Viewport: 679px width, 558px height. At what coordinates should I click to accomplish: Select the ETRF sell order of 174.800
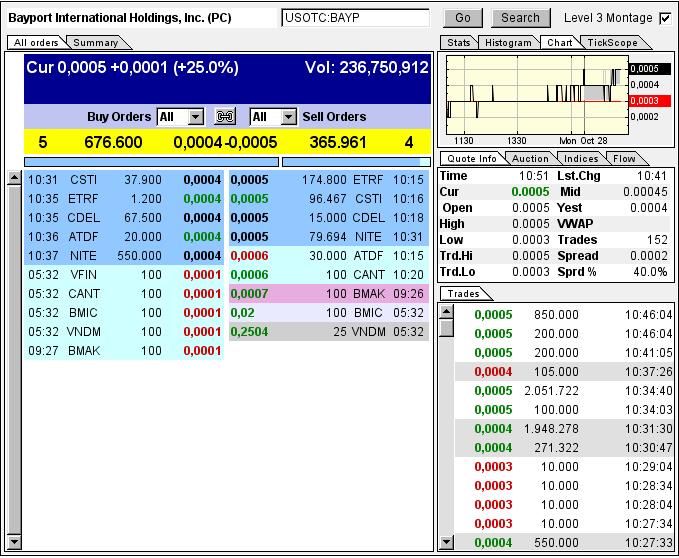tap(329, 180)
